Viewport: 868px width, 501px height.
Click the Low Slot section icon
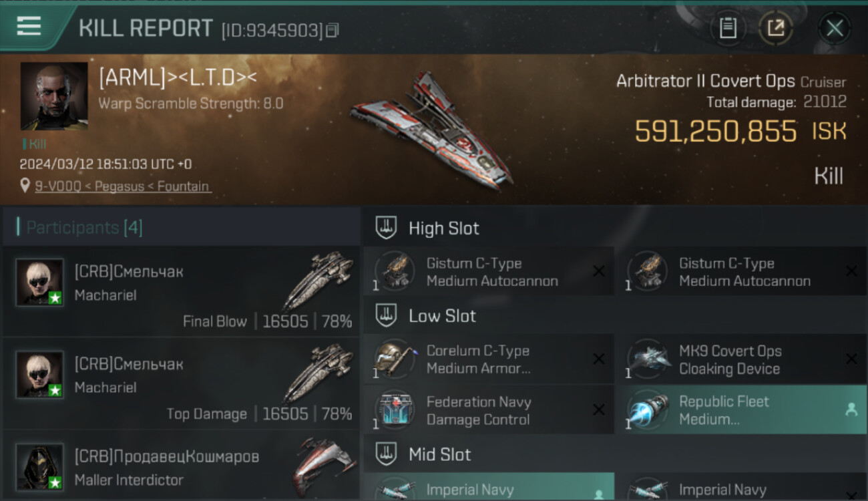(386, 315)
